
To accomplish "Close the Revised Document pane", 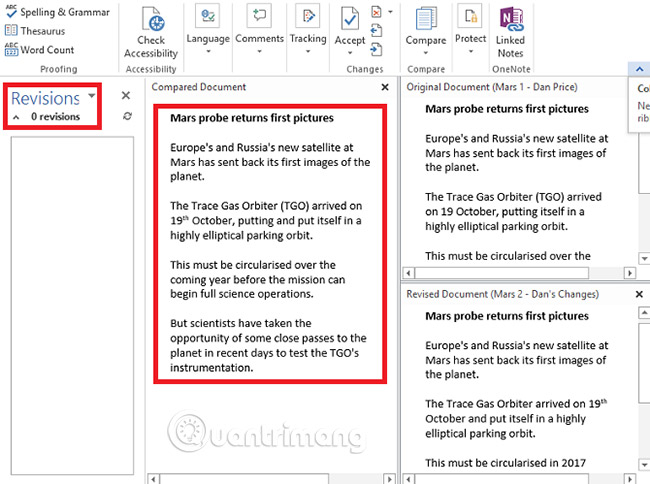I will tap(639, 294).
